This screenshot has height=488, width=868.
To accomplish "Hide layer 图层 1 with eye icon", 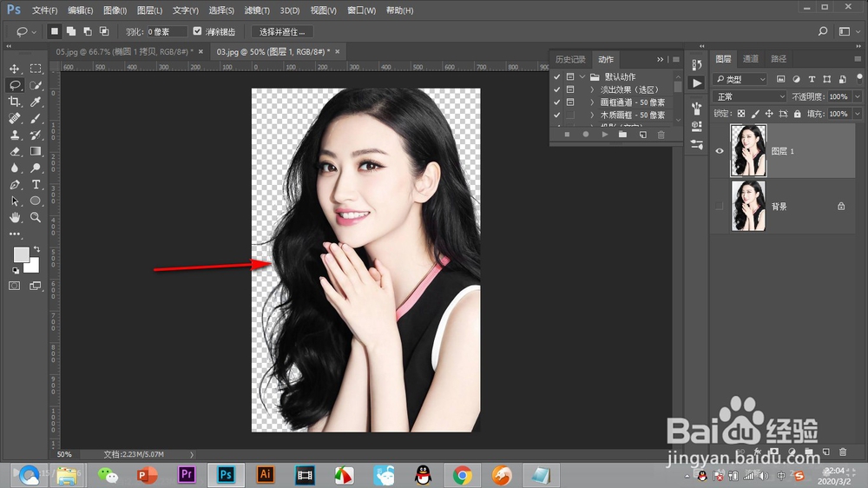I will tap(720, 151).
